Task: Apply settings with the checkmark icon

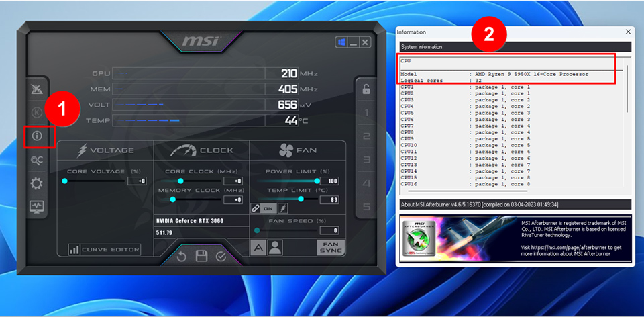Action: pos(221,256)
